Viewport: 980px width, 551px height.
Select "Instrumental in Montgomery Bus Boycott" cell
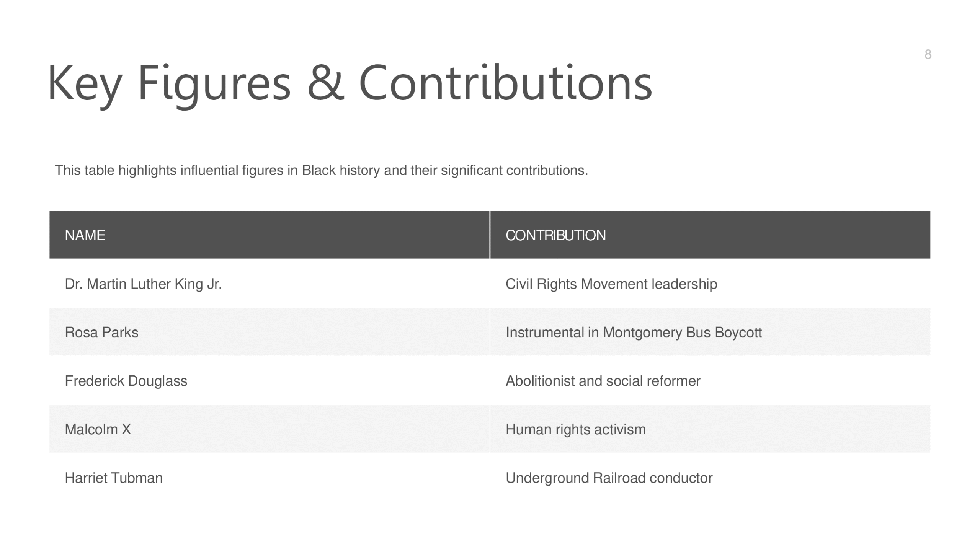pos(634,332)
